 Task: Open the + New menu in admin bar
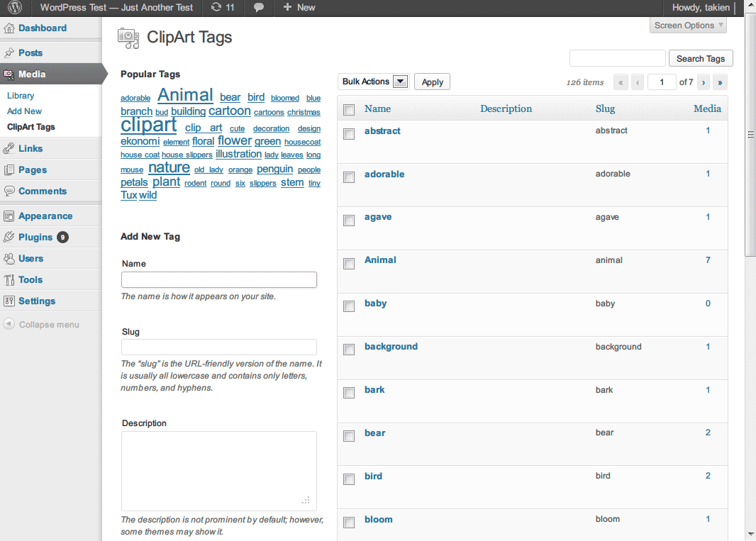click(x=299, y=8)
